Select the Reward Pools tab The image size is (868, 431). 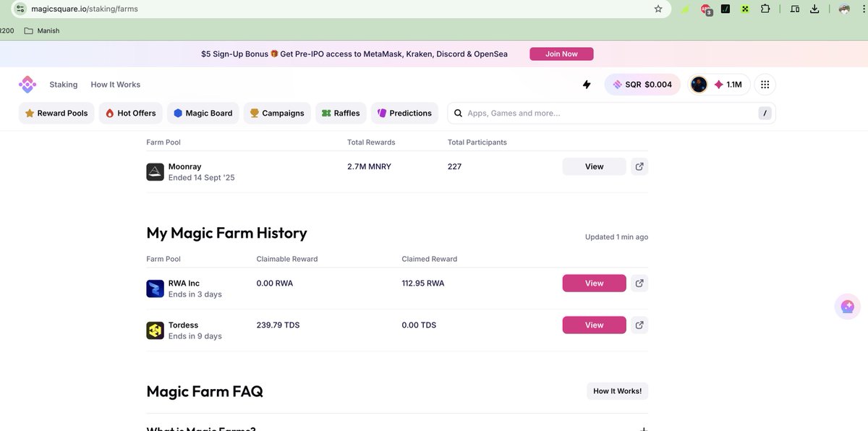[x=56, y=113]
